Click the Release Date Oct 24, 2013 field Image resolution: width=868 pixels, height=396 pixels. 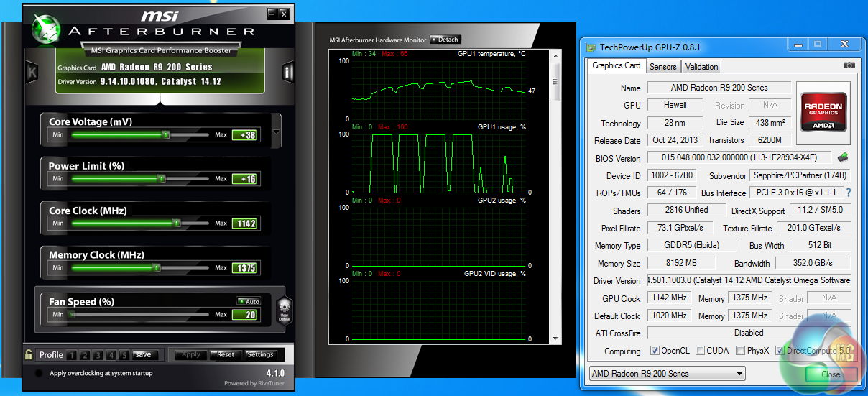(675, 140)
